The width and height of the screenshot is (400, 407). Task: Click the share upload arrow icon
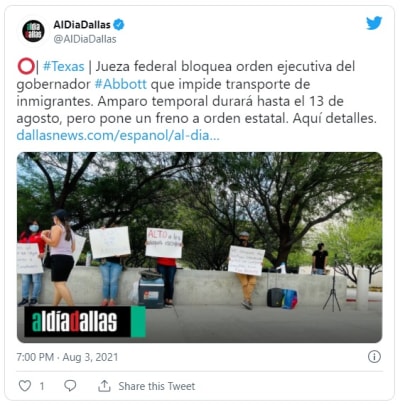tap(104, 386)
